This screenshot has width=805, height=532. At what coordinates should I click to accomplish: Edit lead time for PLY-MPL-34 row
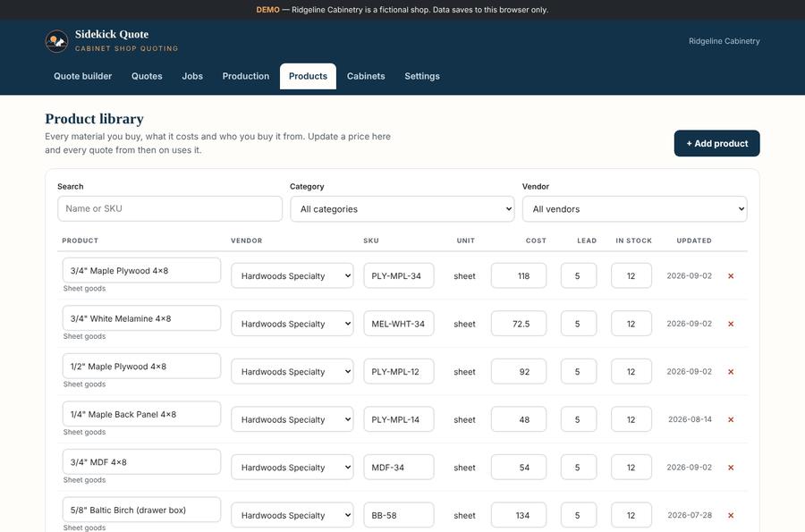point(579,276)
